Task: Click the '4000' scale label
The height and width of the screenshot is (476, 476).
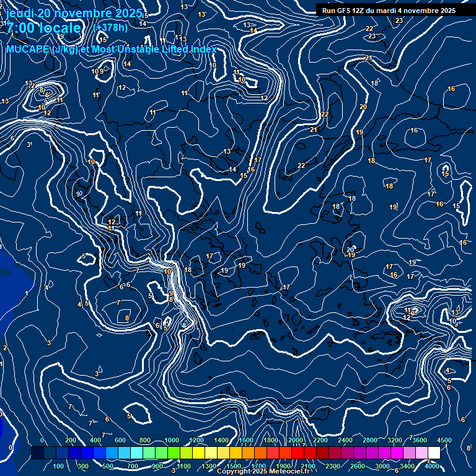Action: pyautogui.click(x=432, y=466)
